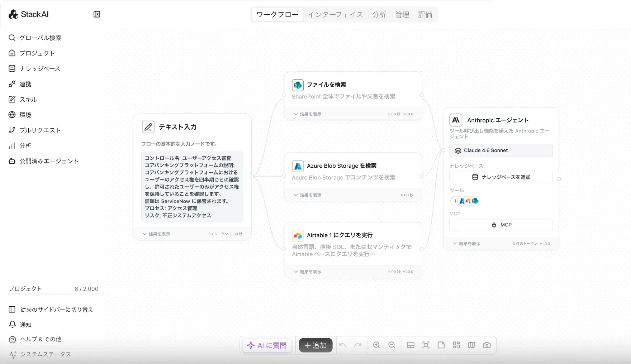Open the minimap icon in toolbar
Image resolution: width=631 pixels, height=364 pixels.
point(471,345)
